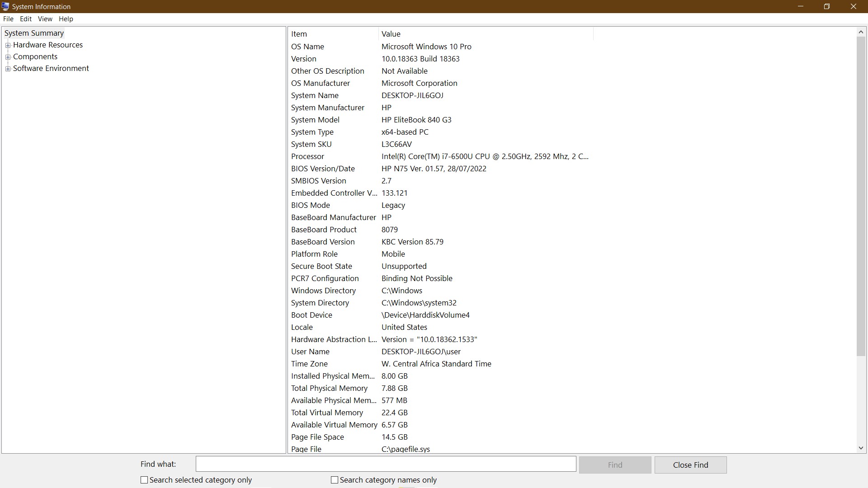Open the Edit menu
868x488 pixels.
[x=25, y=19]
